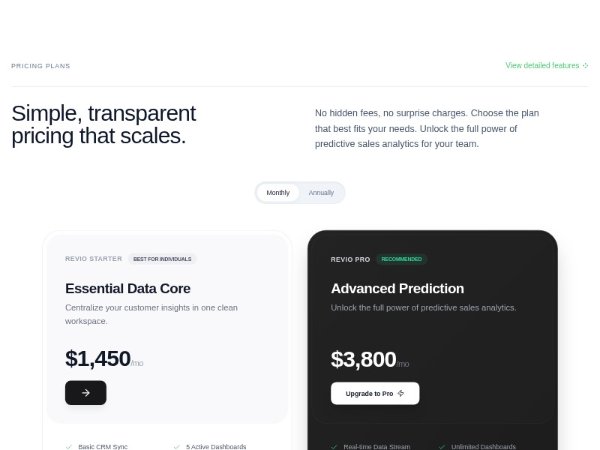Switch billing to Monthly
The height and width of the screenshot is (450, 600).
(278, 192)
